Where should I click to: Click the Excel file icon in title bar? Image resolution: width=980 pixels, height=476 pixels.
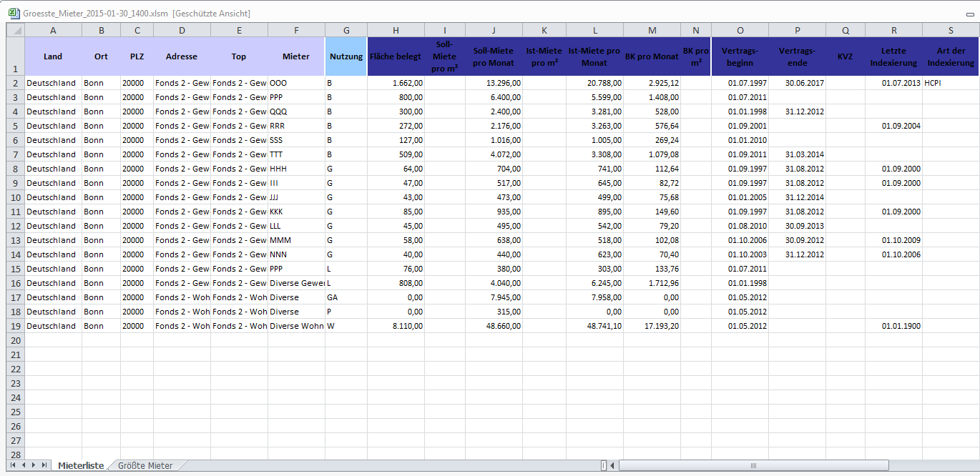[x=13, y=13]
